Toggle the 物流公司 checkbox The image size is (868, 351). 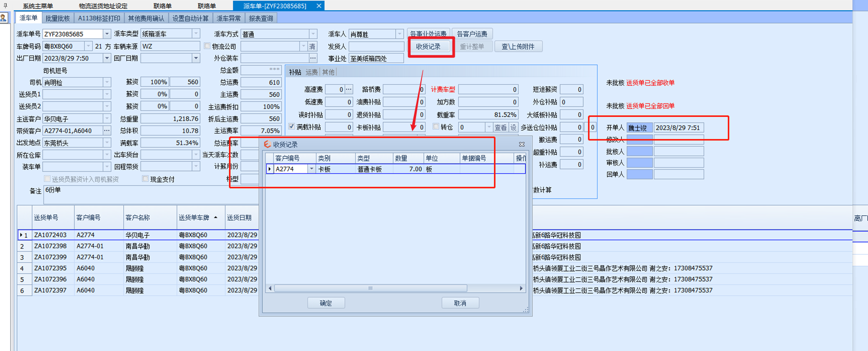pos(207,46)
